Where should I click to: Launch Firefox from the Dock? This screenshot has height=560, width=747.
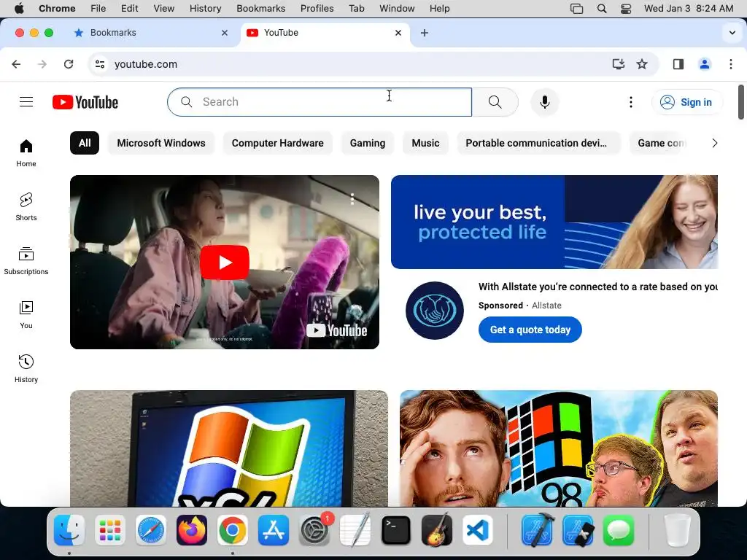[x=192, y=530]
